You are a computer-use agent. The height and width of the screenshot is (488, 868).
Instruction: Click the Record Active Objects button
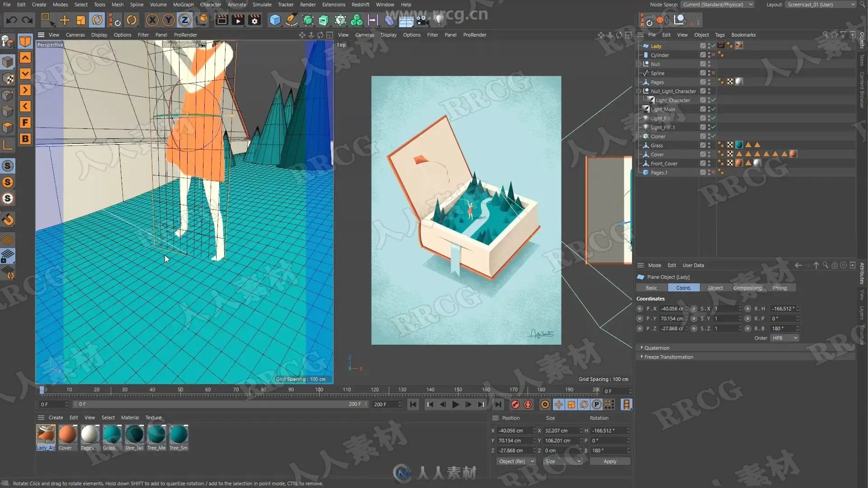pyautogui.click(x=515, y=404)
